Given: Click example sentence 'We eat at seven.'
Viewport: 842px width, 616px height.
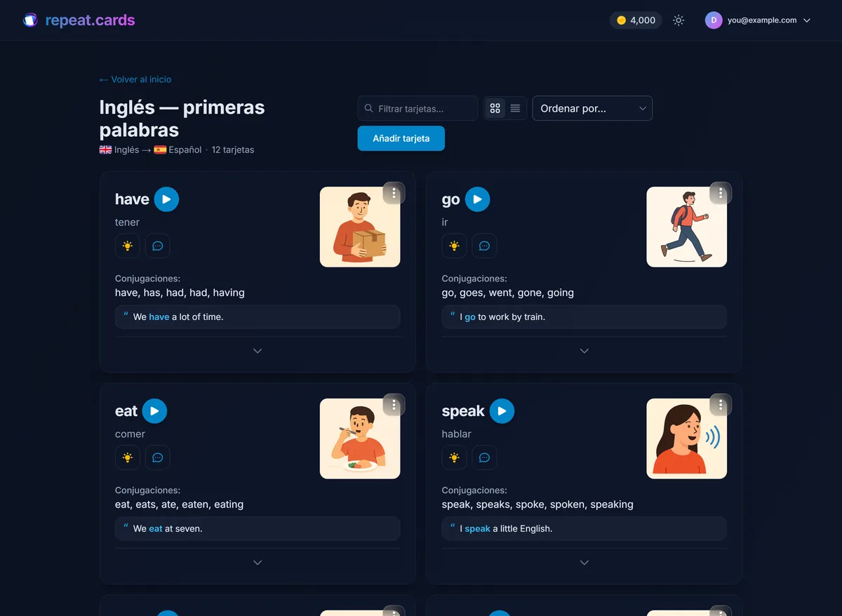Looking at the screenshot, I should tap(168, 529).
